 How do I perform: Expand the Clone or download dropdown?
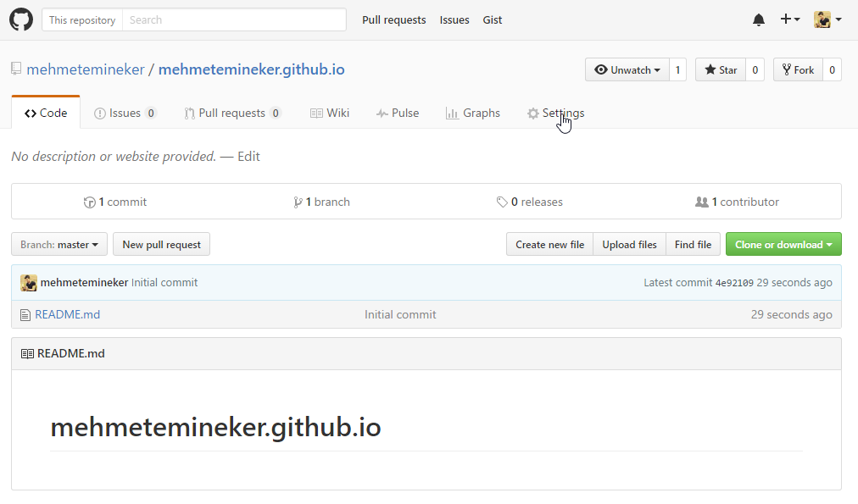tap(783, 244)
